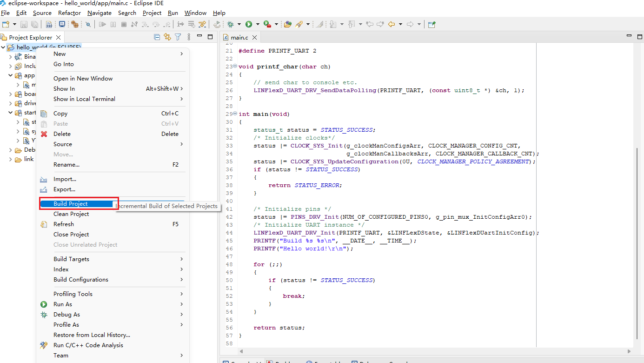Open dropdown next to the New icon
Image resolution: width=644 pixels, height=363 pixels.
pos(14,24)
